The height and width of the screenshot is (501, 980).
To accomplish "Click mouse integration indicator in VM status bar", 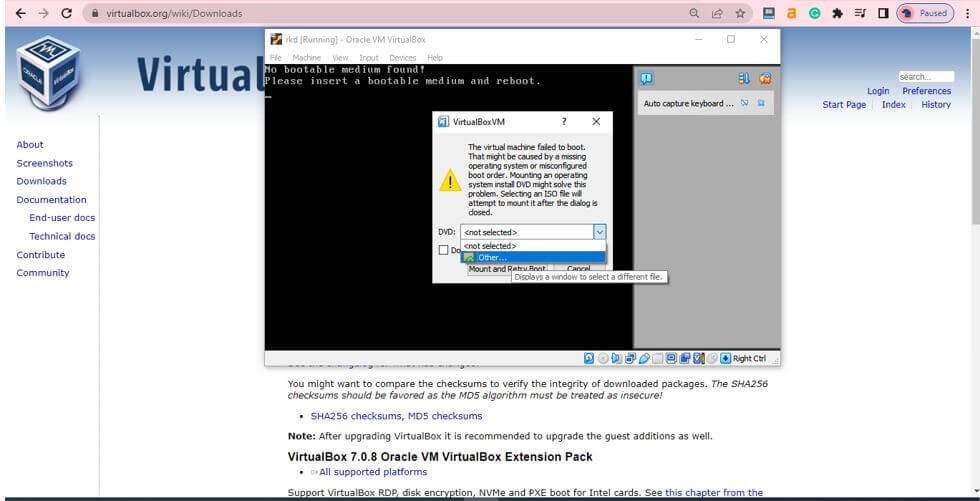I will pyautogui.click(x=712, y=359).
